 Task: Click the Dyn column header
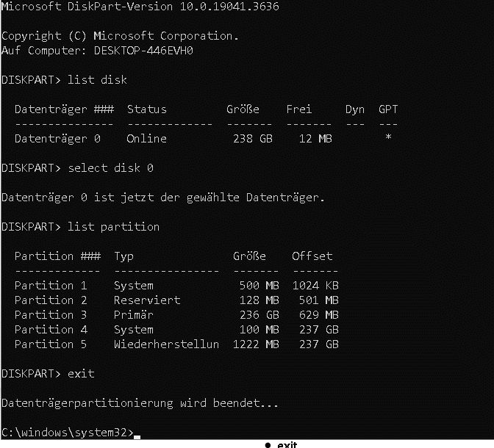354,109
